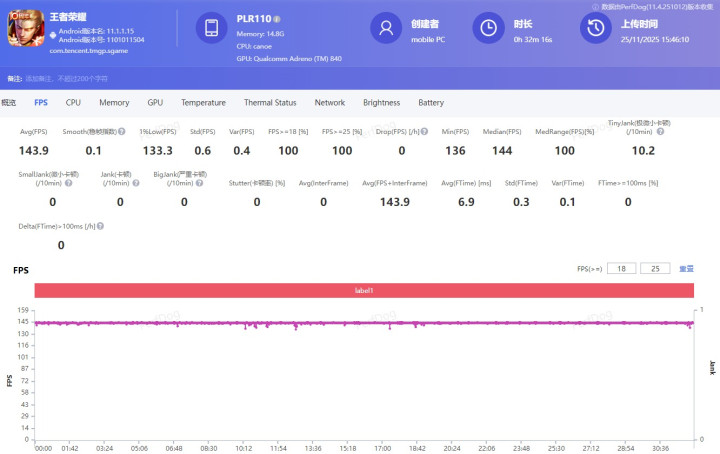Click the Delta(FTime)>100ms help icon

pyautogui.click(x=101, y=226)
